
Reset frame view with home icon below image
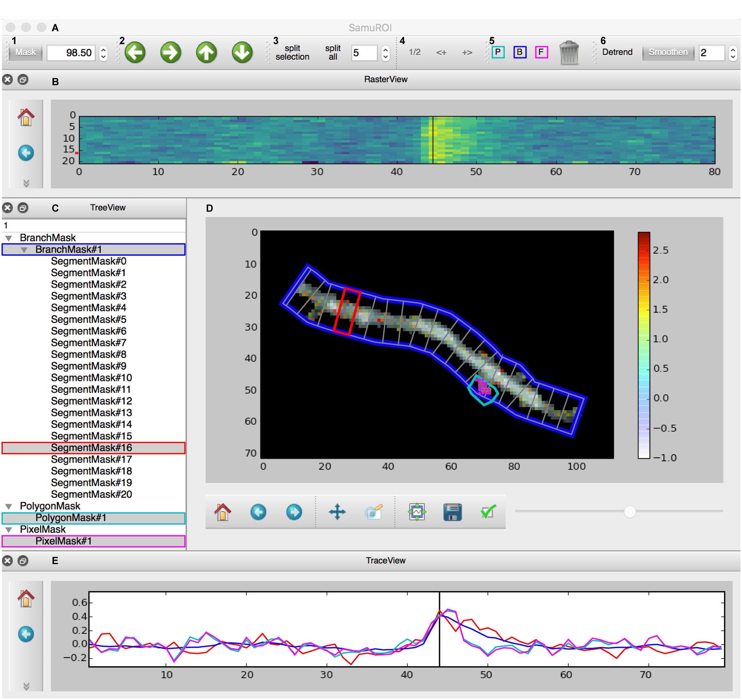coord(222,512)
